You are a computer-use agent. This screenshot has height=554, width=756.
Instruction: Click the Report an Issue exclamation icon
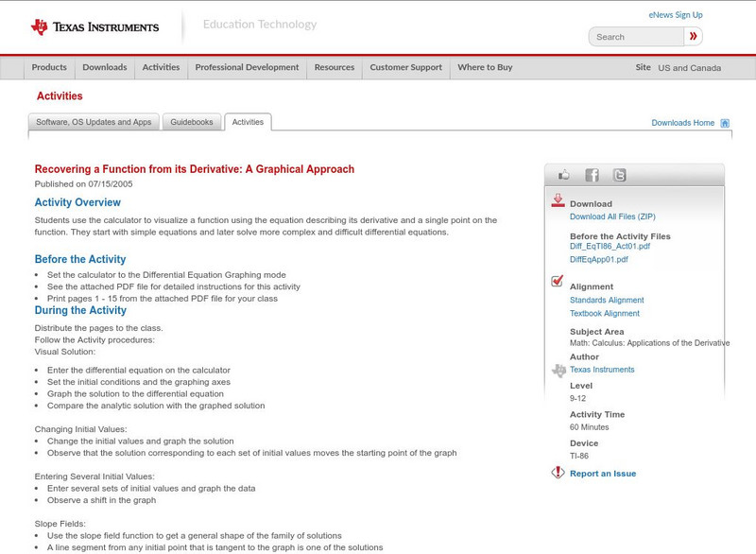558,473
